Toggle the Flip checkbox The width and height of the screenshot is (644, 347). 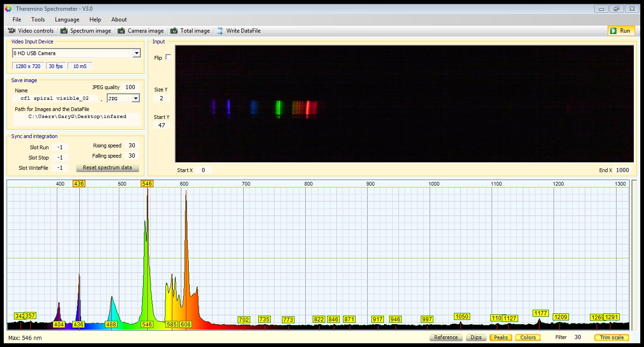(x=168, y=57)
